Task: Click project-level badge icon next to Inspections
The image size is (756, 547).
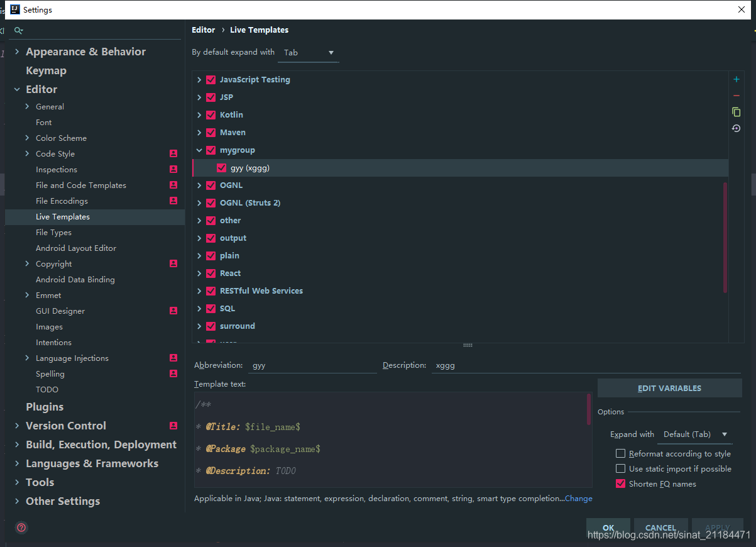Action: point(173,169)
